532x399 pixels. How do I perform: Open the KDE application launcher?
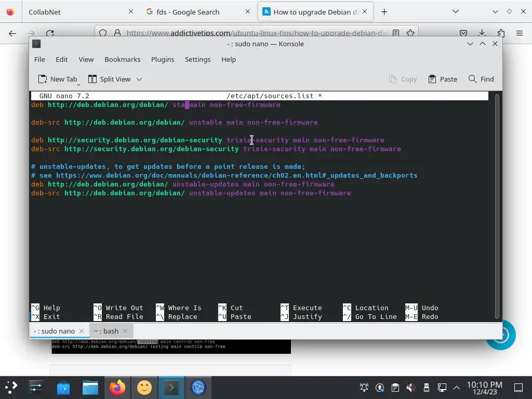(x=11, y=387)
